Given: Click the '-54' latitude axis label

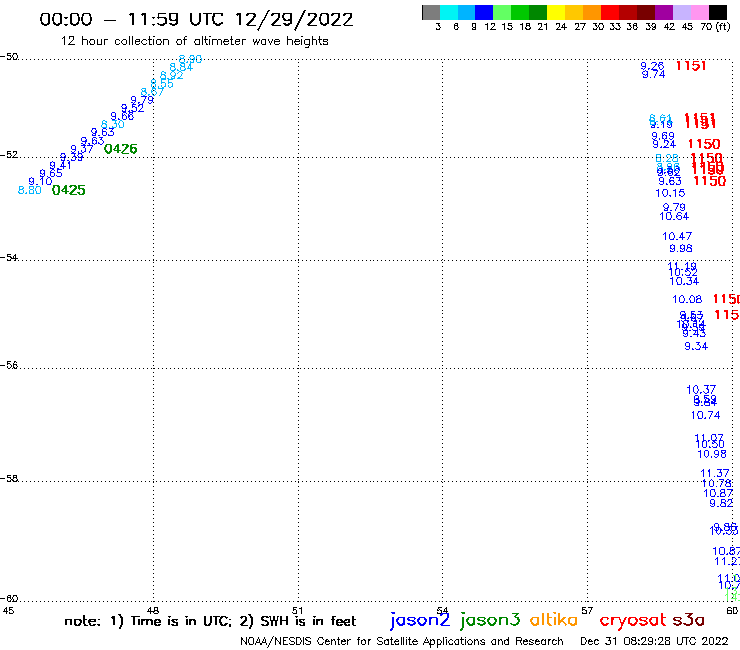Looking at the screenshot, I should coord(9,258).
